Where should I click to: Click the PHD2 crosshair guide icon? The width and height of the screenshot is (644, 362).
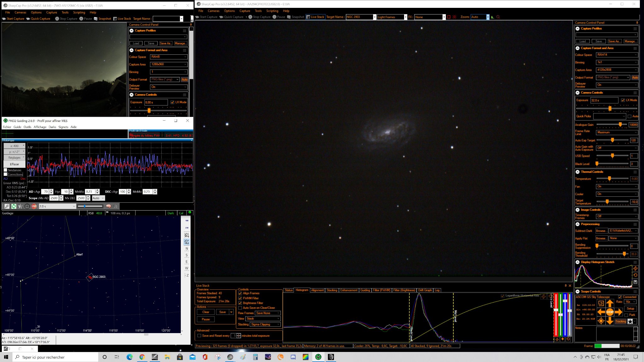(x=27, y=206)
